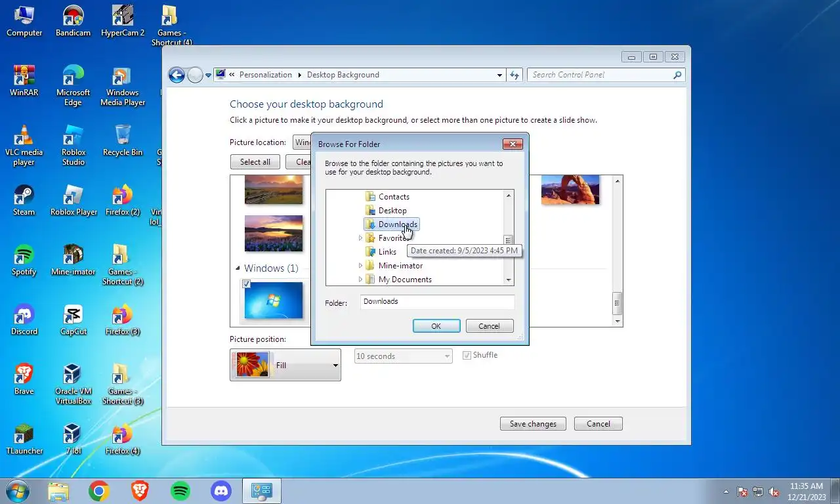Mute volume icon in system tray
Image resolution: width=840 pixels, height=504 pixels.
[774, 492]
